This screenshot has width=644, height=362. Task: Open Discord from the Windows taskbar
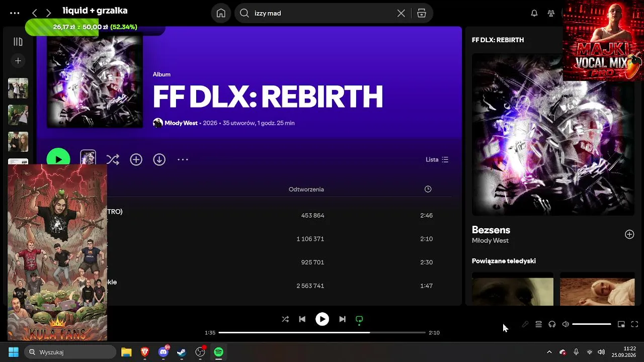(x=164, y=352)
